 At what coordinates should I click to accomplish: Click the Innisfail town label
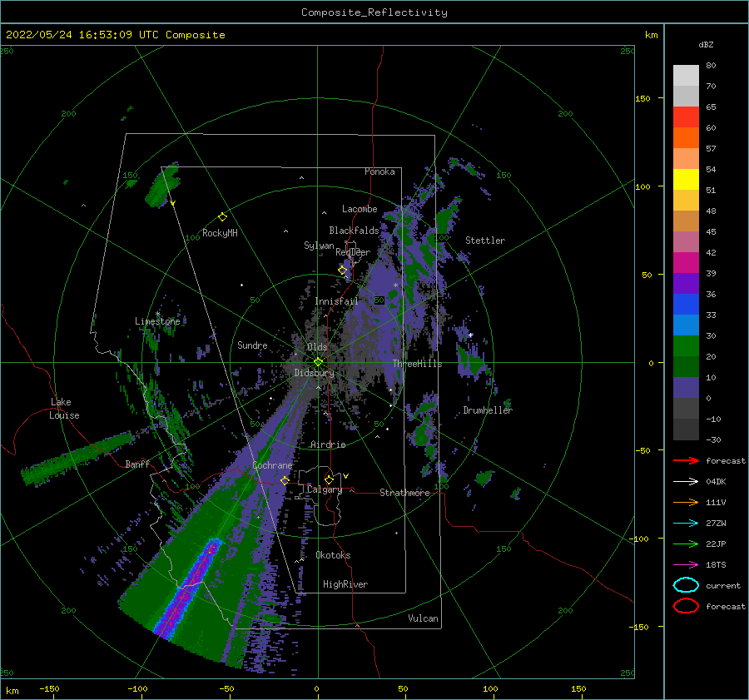point(336,301)
